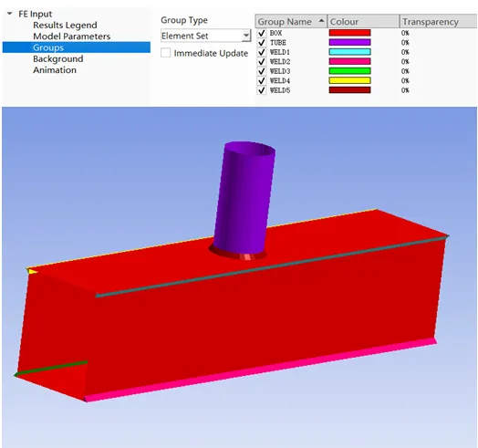
Task: Uncheck the BOX group checkbox
Action: point(262,33)
